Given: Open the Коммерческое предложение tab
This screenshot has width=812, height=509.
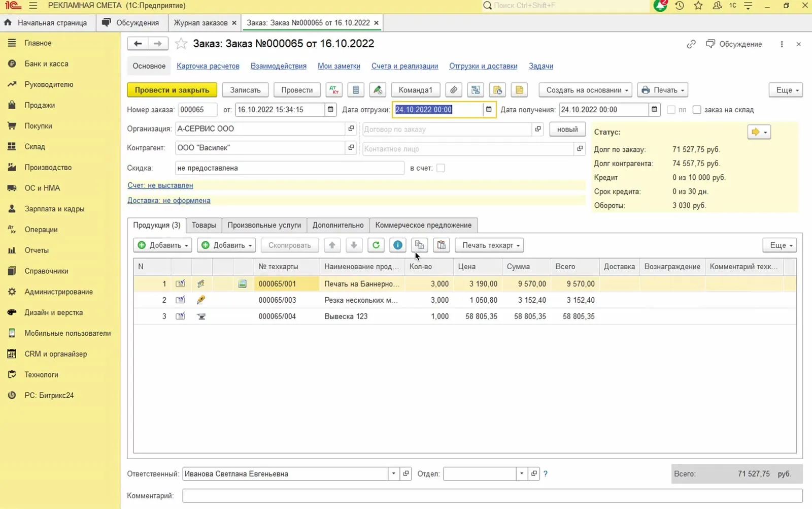Looking at the screenshot, I should click(423, 225).
